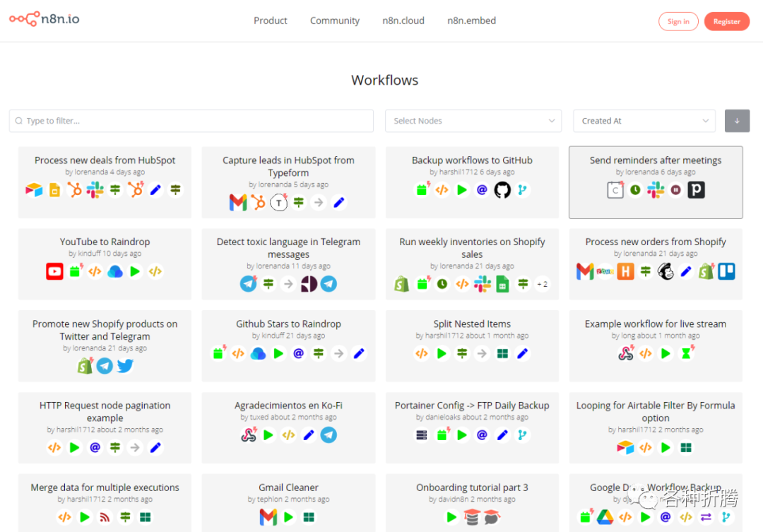Click Git branch icon in 'Backup workflows to GitHub'

(522, 190)
